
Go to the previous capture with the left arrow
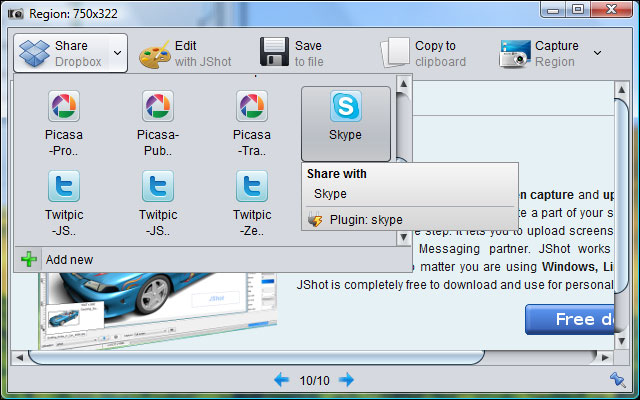click(281, 380)
